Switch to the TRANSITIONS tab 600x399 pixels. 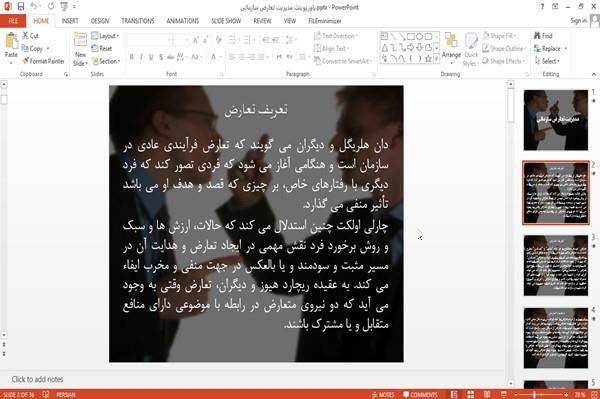138,21
